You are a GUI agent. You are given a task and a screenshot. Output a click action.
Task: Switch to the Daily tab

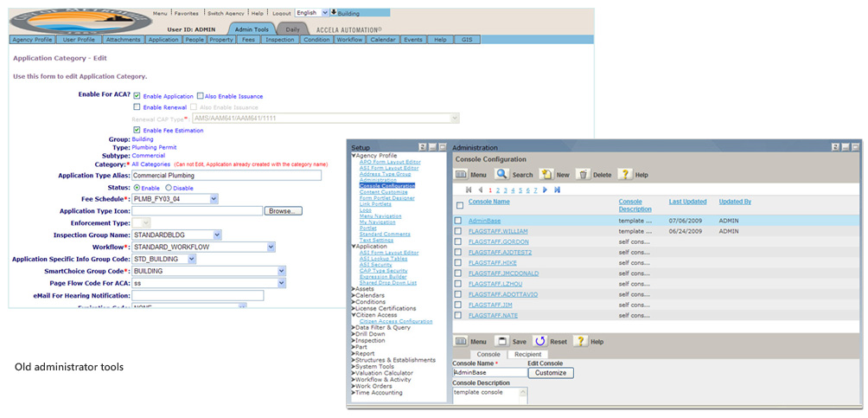[x=292, y=29]
